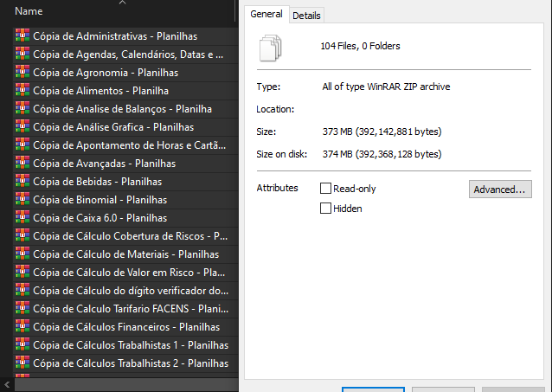The height and width of the screenshot is (392, 552).
Task: Select the General tab
Action: tap(266, 14)
